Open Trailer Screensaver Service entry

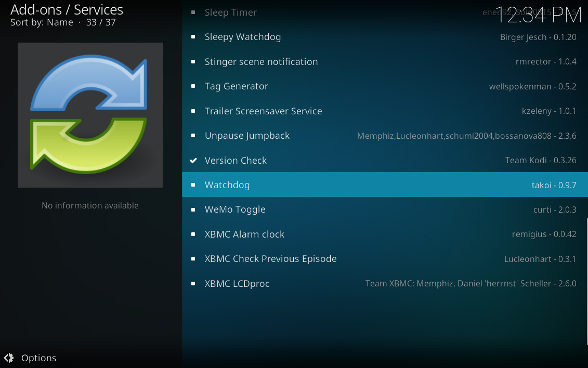click(385, 111)
